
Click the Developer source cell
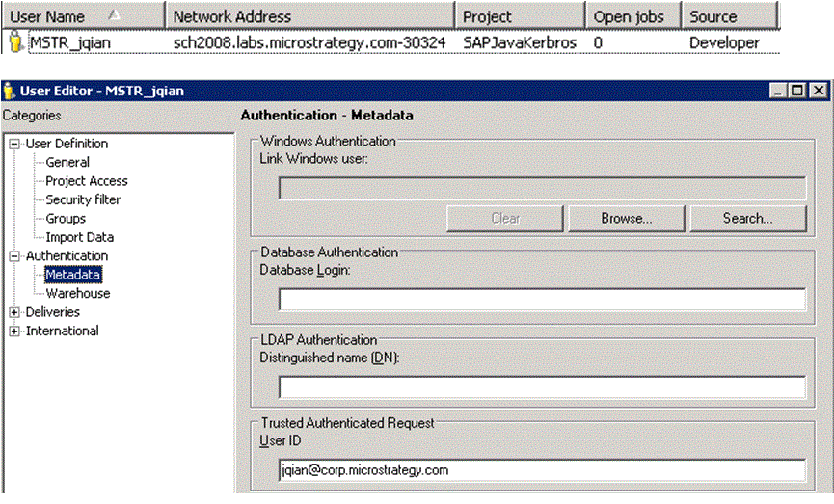click(x=724, y=42)
